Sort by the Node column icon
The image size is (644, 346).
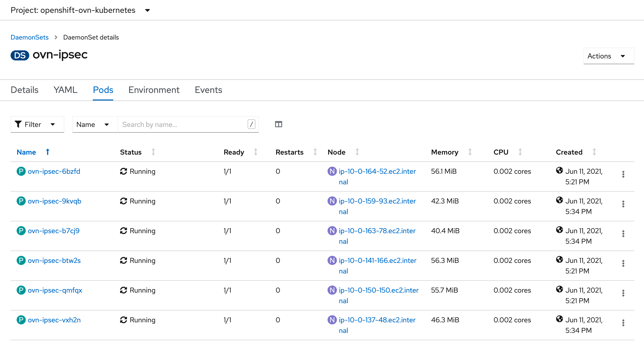pyautogui.click(x=357, y=152)
